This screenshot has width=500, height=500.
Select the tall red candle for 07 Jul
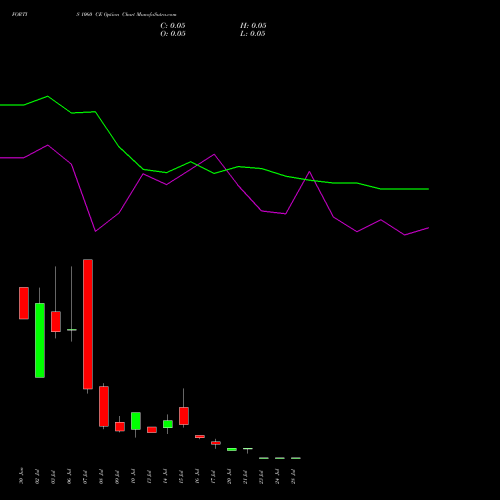click(88, 324)
